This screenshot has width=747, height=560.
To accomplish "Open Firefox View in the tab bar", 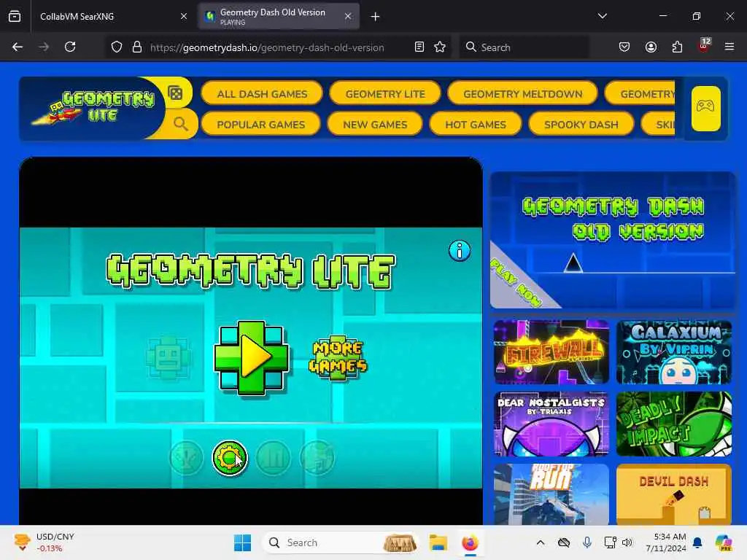I will 15,16.
